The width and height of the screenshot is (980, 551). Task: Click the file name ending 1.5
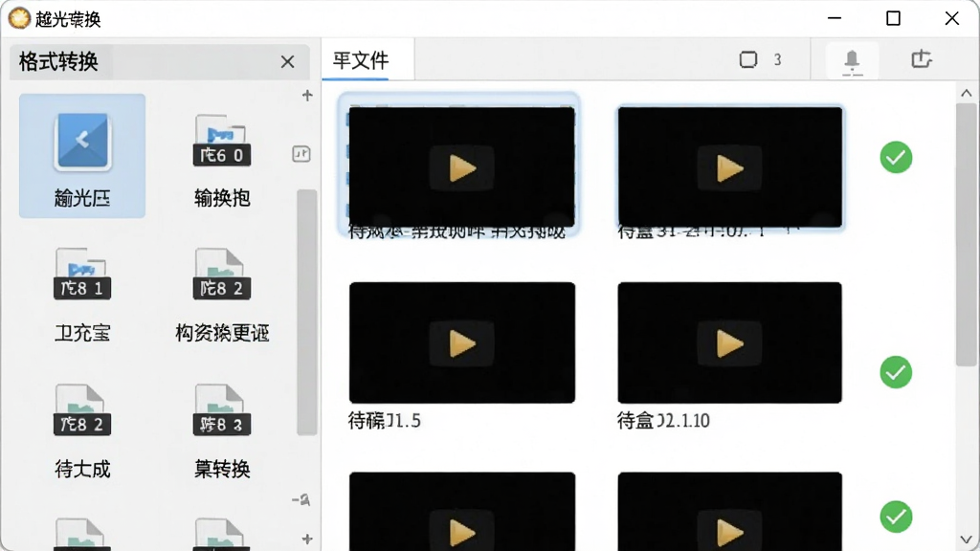(385, 421)
